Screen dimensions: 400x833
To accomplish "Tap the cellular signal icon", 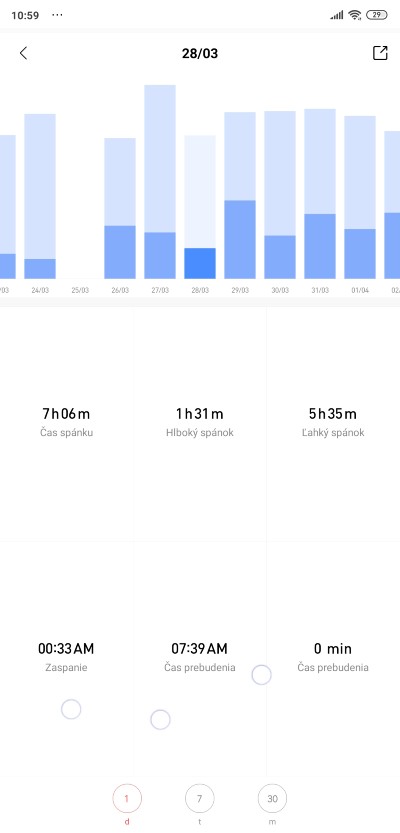I will click(337, 15).
